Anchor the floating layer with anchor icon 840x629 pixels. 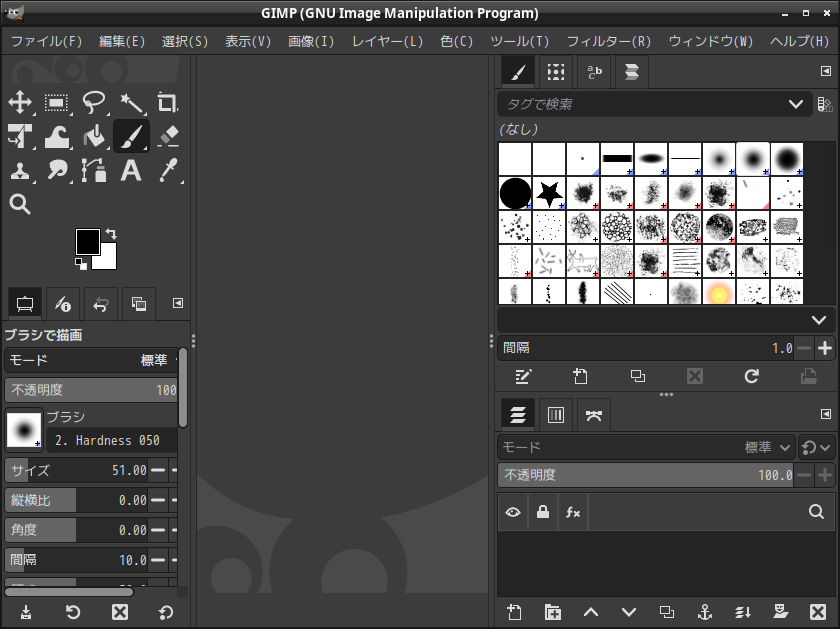704,612
